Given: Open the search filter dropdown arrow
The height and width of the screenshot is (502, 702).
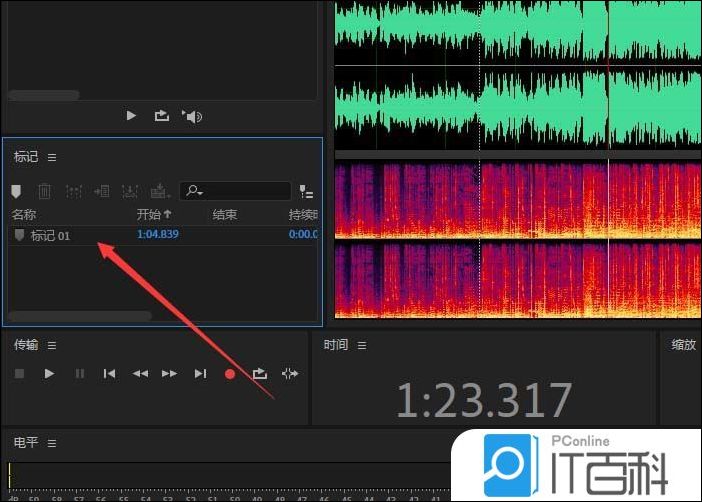Looking at the screenshot, I should click(200, 193).
